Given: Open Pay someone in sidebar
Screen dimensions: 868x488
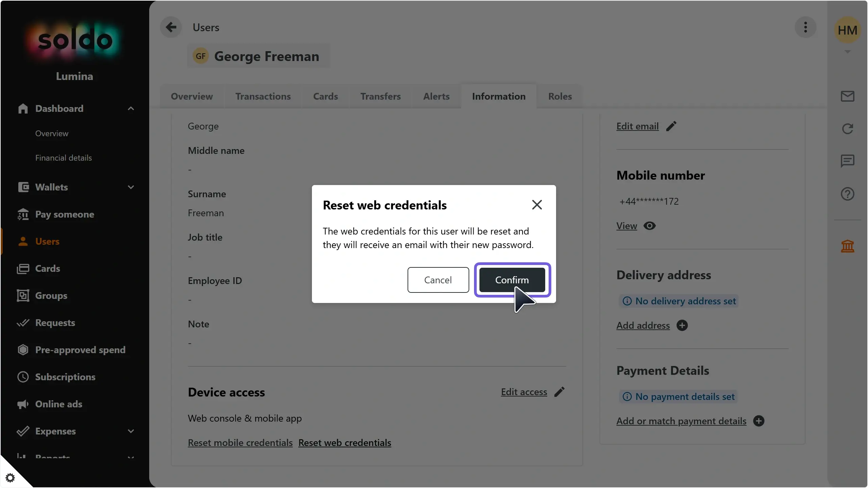Looking at the screenshot, I should click(64, 214).
